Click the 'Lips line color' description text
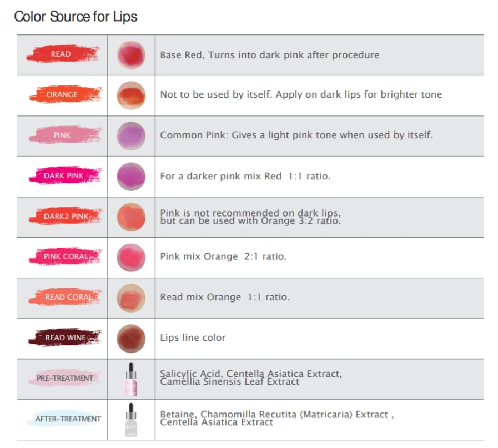 pyautogui.click(x=193, y=338)
